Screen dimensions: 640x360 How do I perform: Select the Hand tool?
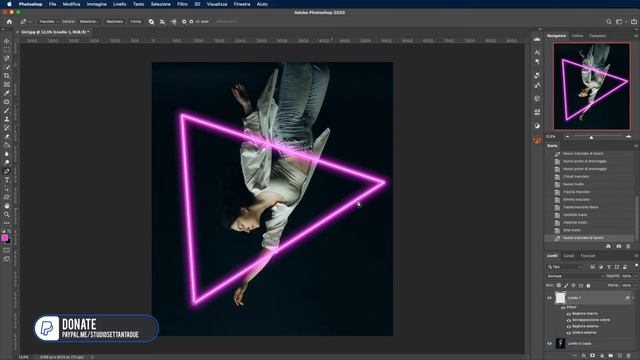click(7, 206)
